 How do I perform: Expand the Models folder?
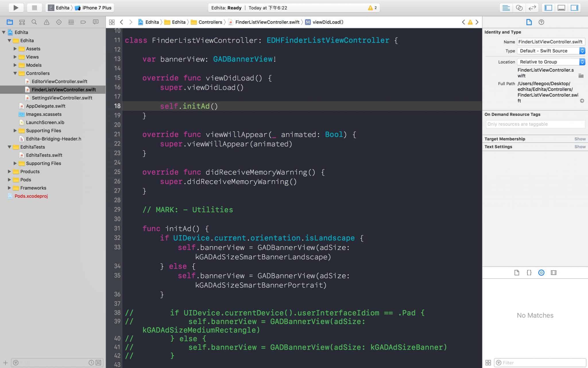pyautogui.click(x=15, y=65)
